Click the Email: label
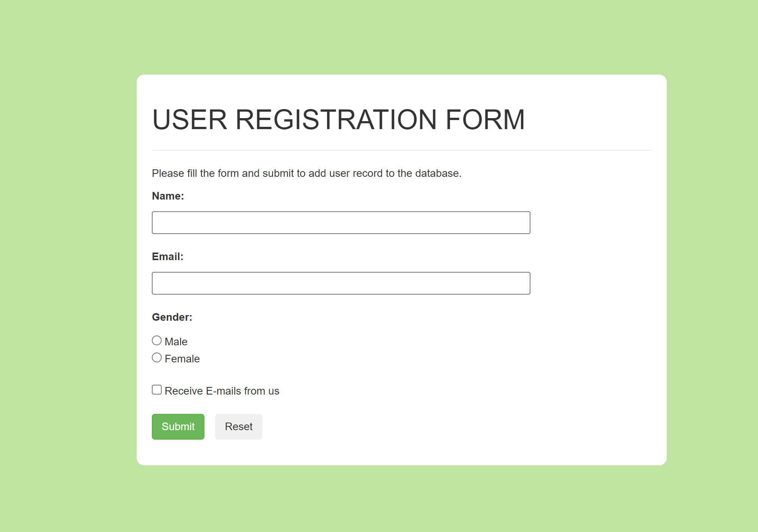This screenshot has height=532, width=758. pos(167,256)
